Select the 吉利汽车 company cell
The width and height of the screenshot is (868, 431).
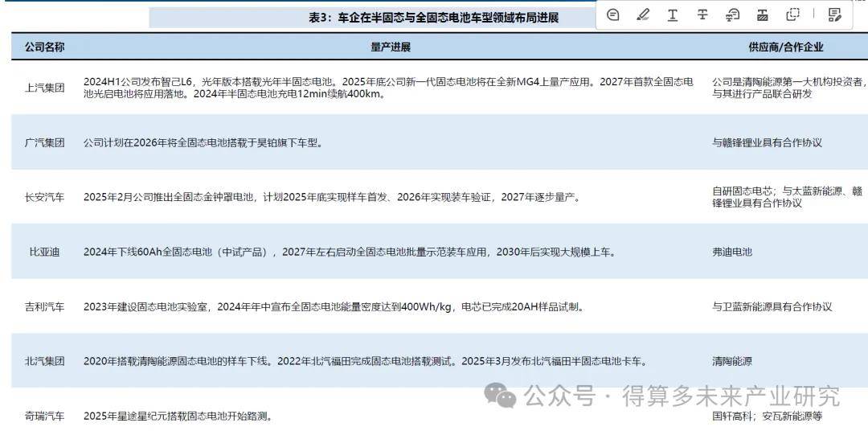pos(45,306)
